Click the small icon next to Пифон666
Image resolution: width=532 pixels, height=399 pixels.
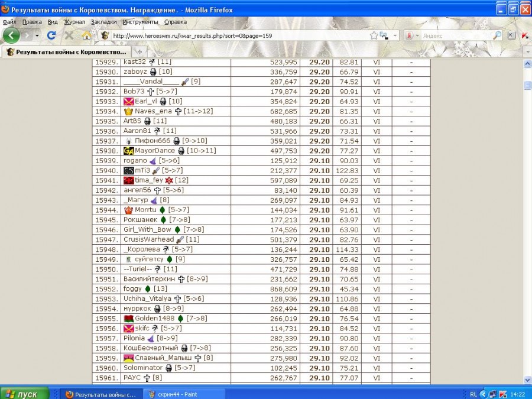click(x=129, y=141)
